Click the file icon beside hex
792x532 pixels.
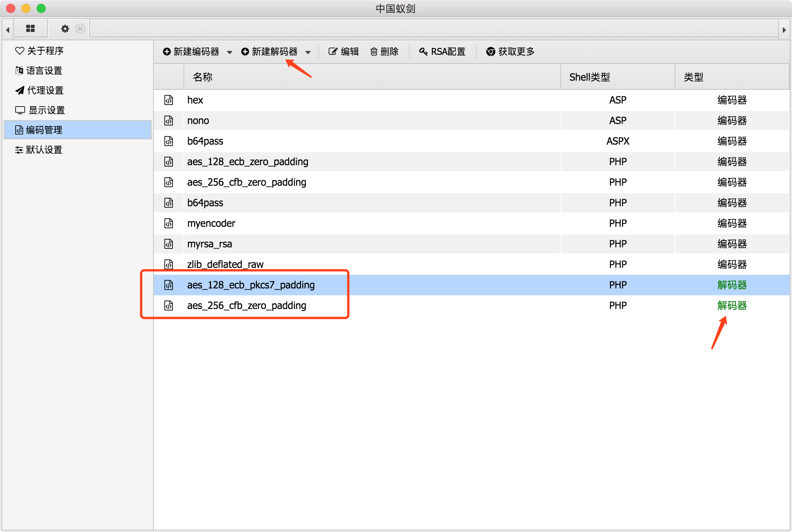coord(169,100)
